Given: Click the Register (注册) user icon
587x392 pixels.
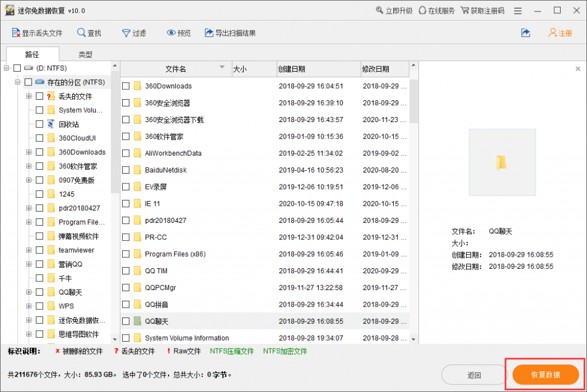Looking at the screenshot, I should [x=553, y=33].
